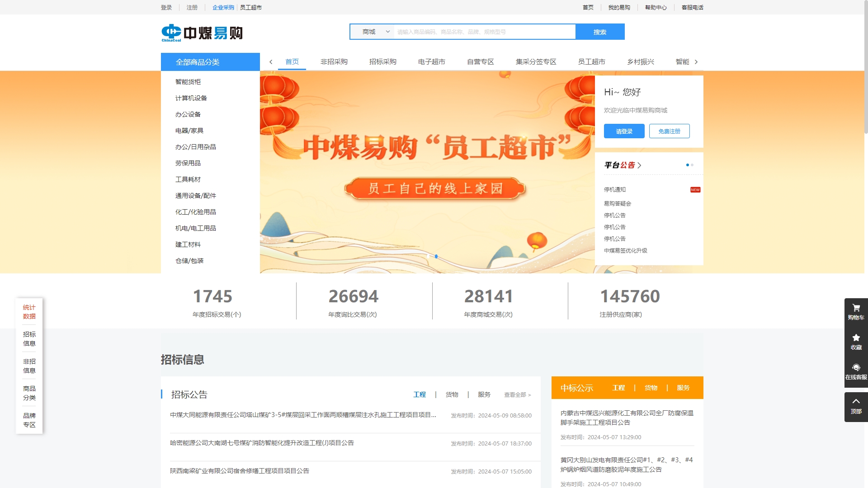Open the 全部商品分类 category menu
Image resolution: width=868 pixels, height=488 pixels.
point(210,62)
